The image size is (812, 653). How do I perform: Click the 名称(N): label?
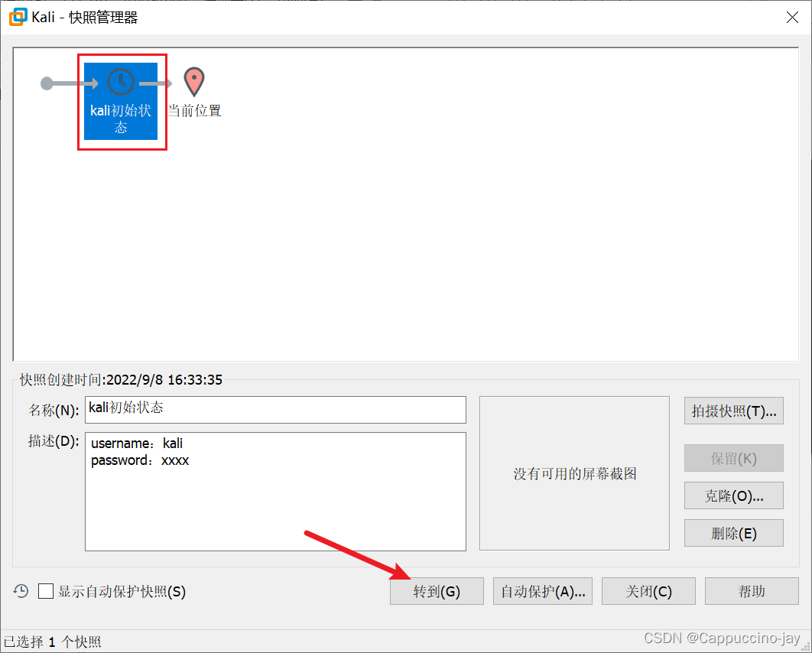(x=54, y=410)
